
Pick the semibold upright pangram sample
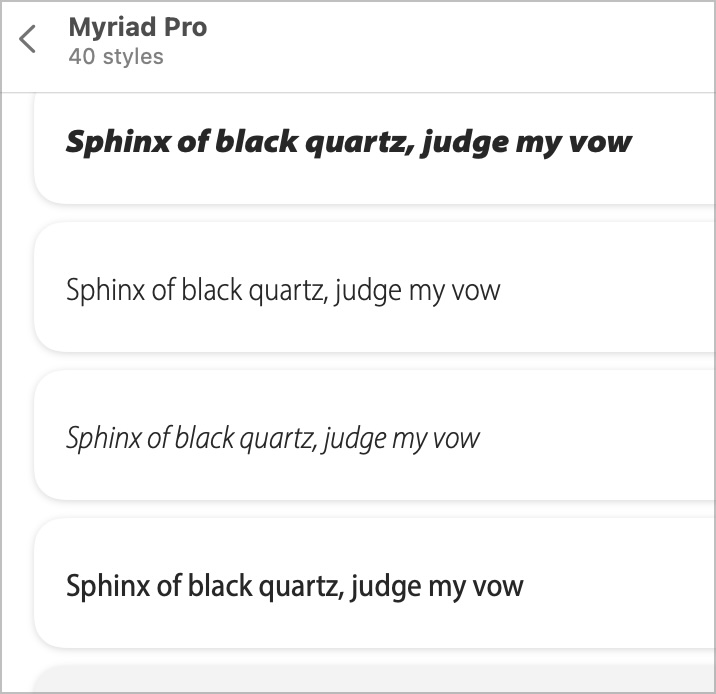pos(294,586)
